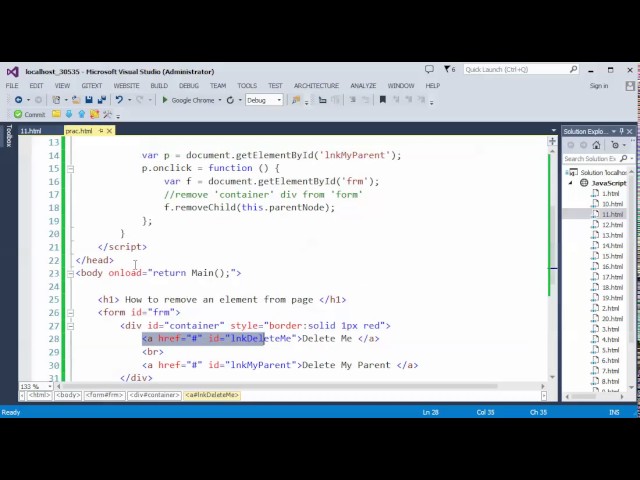Open the GITEXT menu
Image resolution: width=640 pixels, height=480 pixels.
92,86
